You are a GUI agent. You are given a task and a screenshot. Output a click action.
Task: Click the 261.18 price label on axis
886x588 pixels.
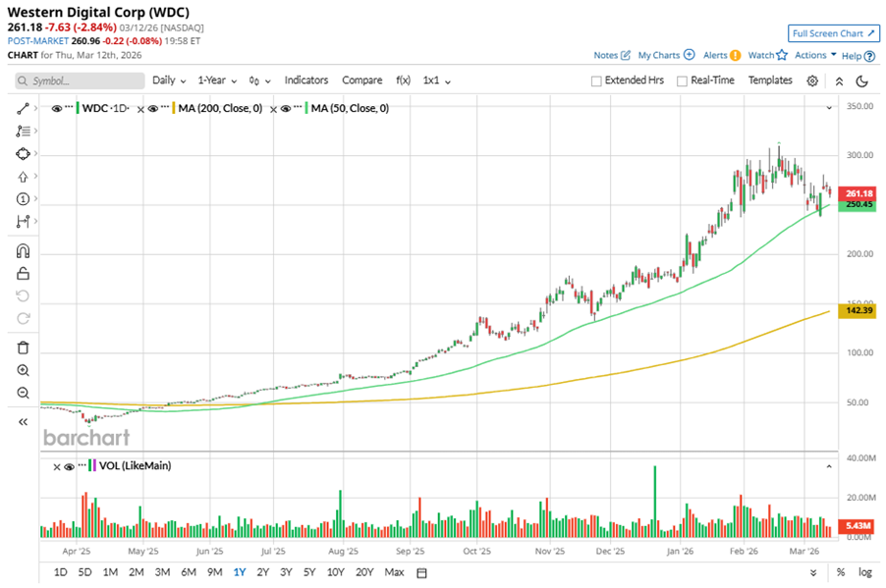click(858, 193)
